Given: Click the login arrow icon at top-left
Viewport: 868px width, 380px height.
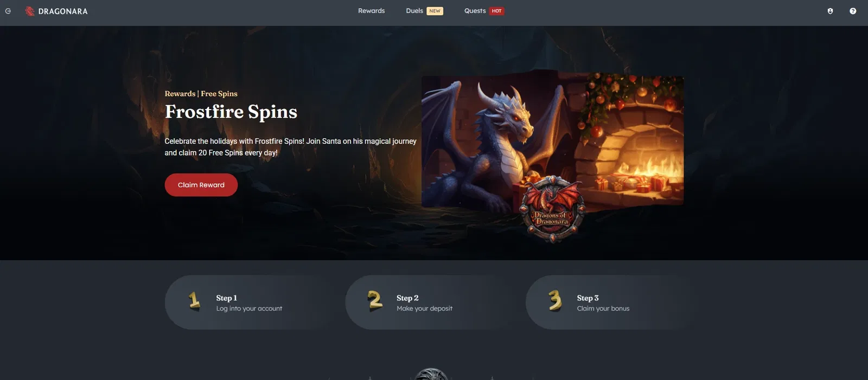Looking at the screenshot, I should [x=8, y=11].
